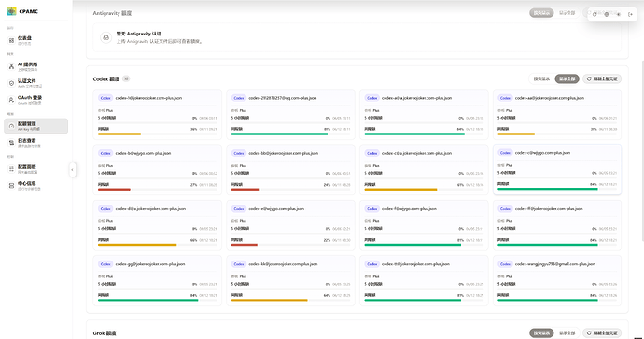Click Codex badge on codex-h@jokerocjoker card
Viewport: 644px width, 339px height.
pos(105,98)
